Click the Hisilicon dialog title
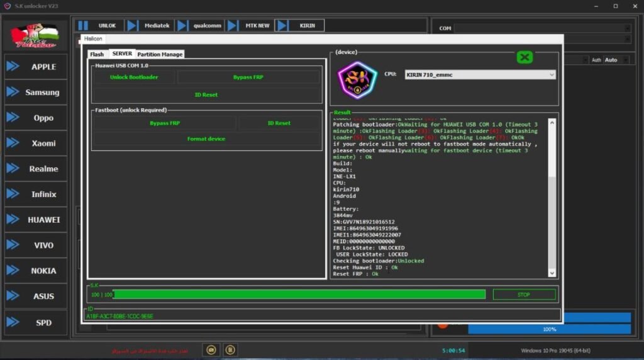 (93, 38)
